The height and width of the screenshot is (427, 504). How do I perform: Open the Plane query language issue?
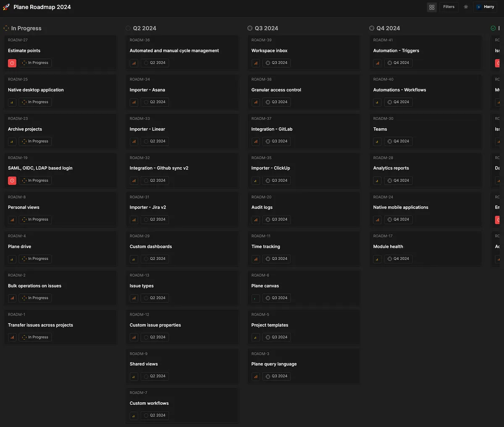[x=274, y=364]
